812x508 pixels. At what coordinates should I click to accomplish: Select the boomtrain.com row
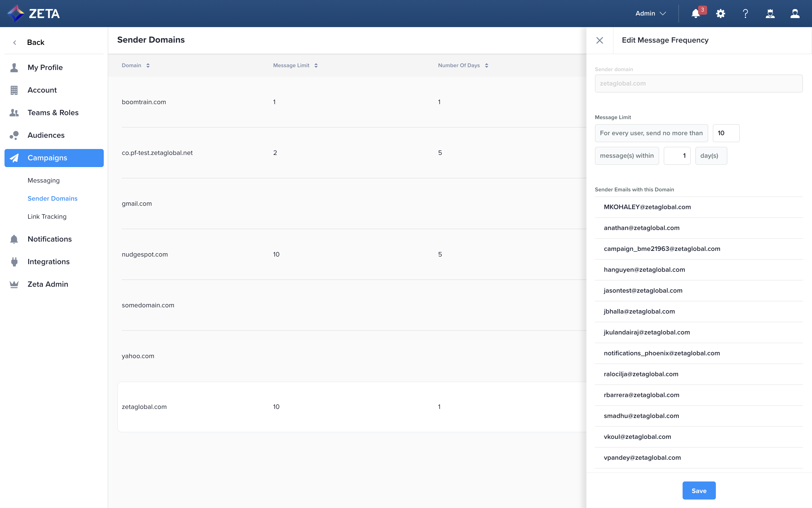click(x=352, y=102)
